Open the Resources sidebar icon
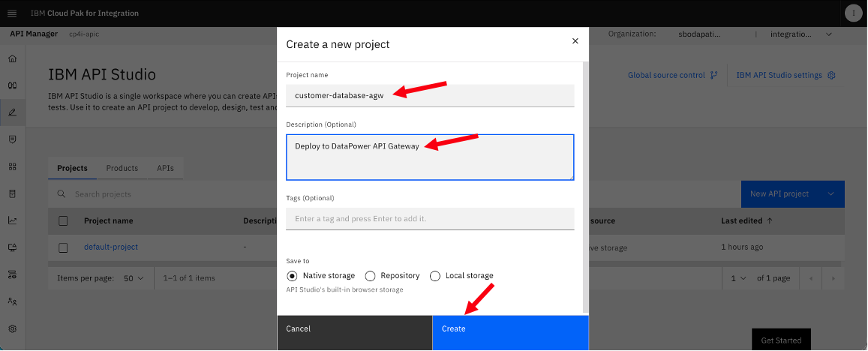The width and height of the screenshot is (868, 351). (x=12, y=193)
